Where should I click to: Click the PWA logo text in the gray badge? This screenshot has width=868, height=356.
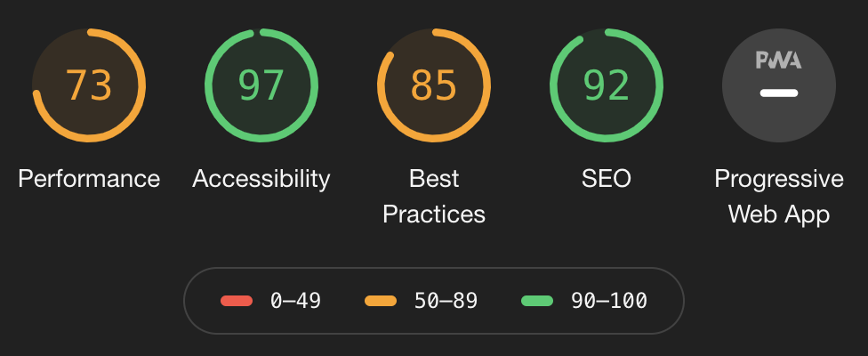point(778,60)
